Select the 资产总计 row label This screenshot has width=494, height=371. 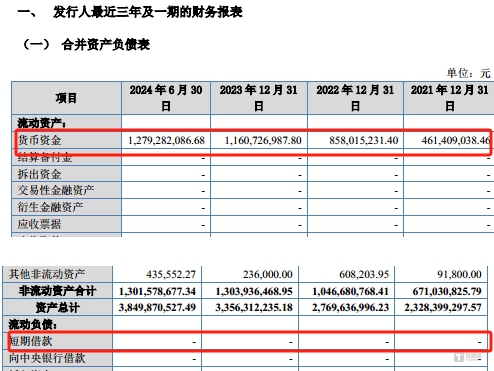(57, 308)
